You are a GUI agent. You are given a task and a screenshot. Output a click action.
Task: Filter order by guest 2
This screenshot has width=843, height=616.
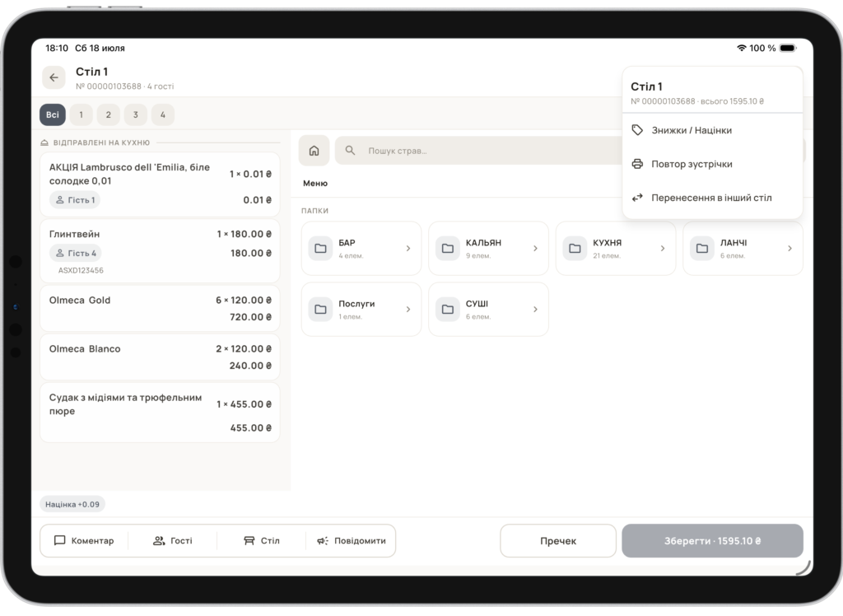(x=108, y=114)
